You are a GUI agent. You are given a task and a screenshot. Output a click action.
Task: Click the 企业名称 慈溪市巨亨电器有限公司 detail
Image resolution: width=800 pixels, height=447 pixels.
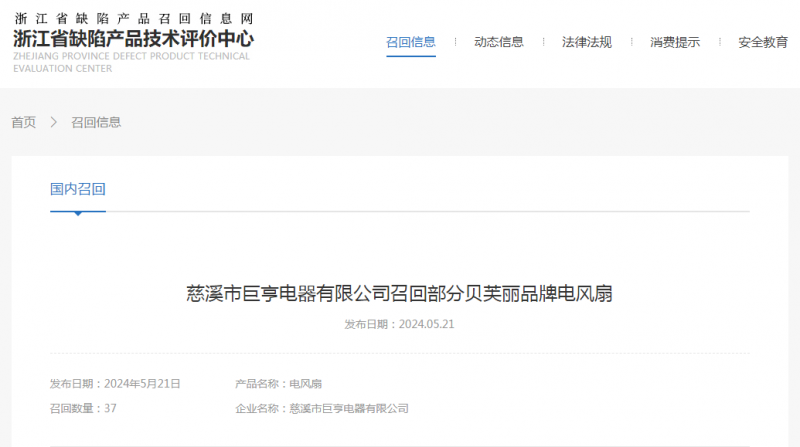322,408
